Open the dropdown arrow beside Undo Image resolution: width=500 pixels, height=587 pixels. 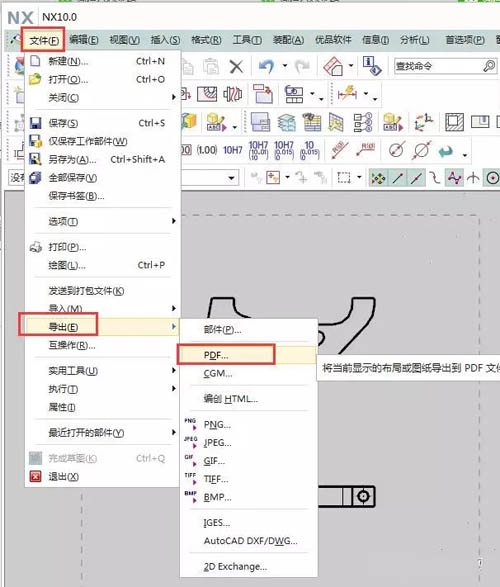pos(285,66)
